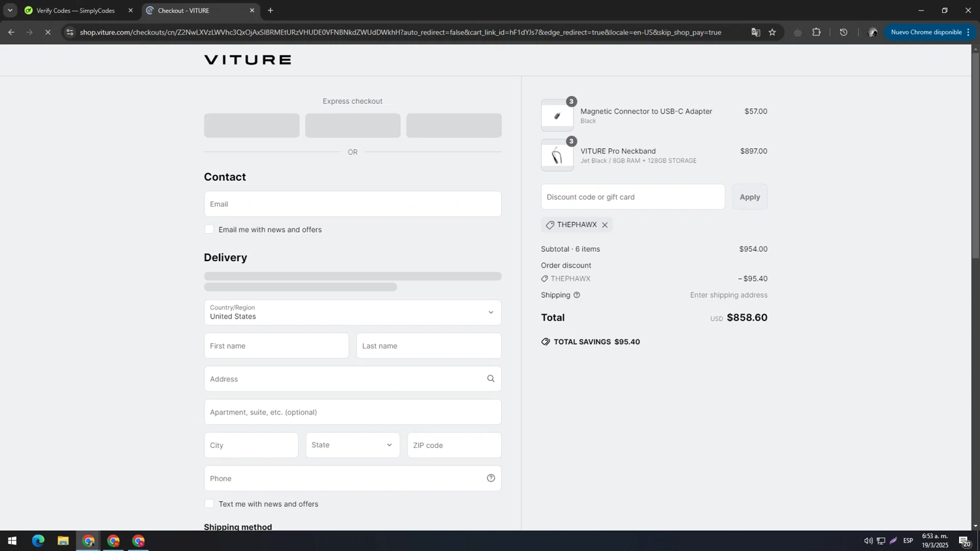This screenshot has width=980, height=551.
Task: Stop page loading button in Chrome
Action: point(48,32)
